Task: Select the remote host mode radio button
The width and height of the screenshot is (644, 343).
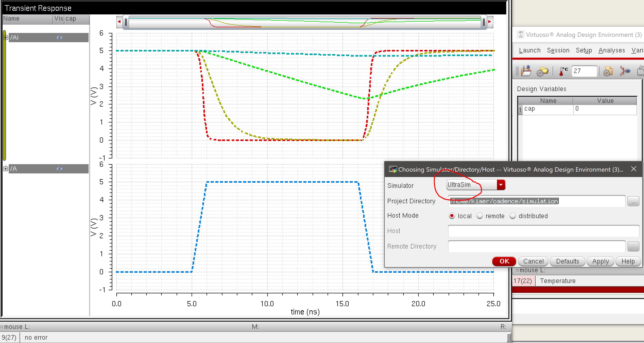Action: 479,216
